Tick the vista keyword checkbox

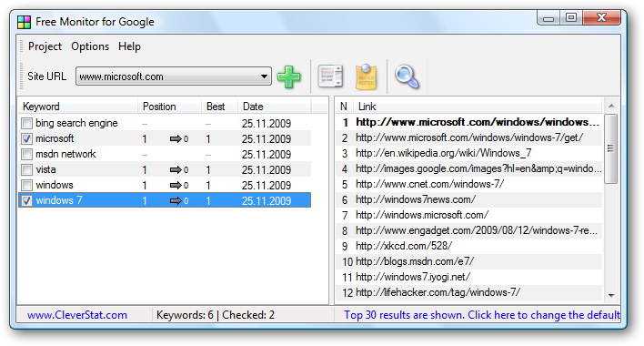[27, 169]
